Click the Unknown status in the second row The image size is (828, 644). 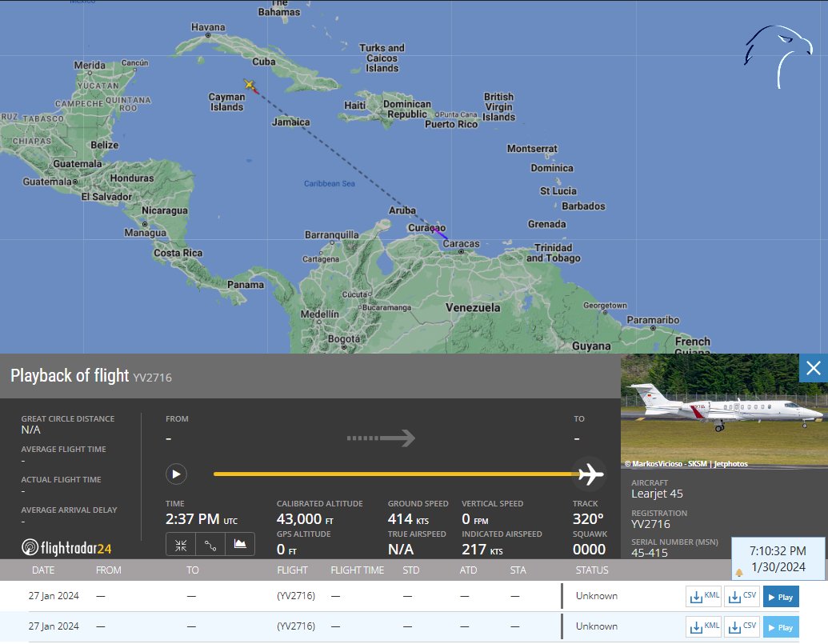pyautogui.click(x=597, y=626)
